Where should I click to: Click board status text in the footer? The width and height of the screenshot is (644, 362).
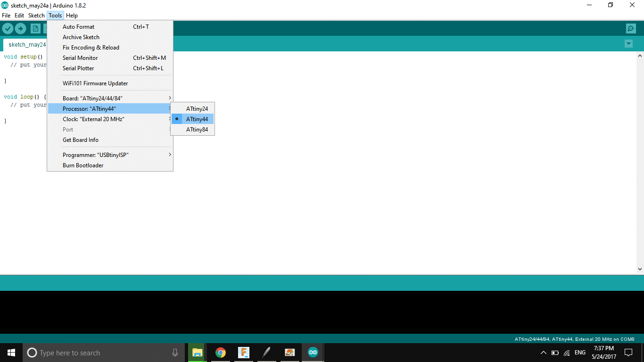tap(574, 339)
